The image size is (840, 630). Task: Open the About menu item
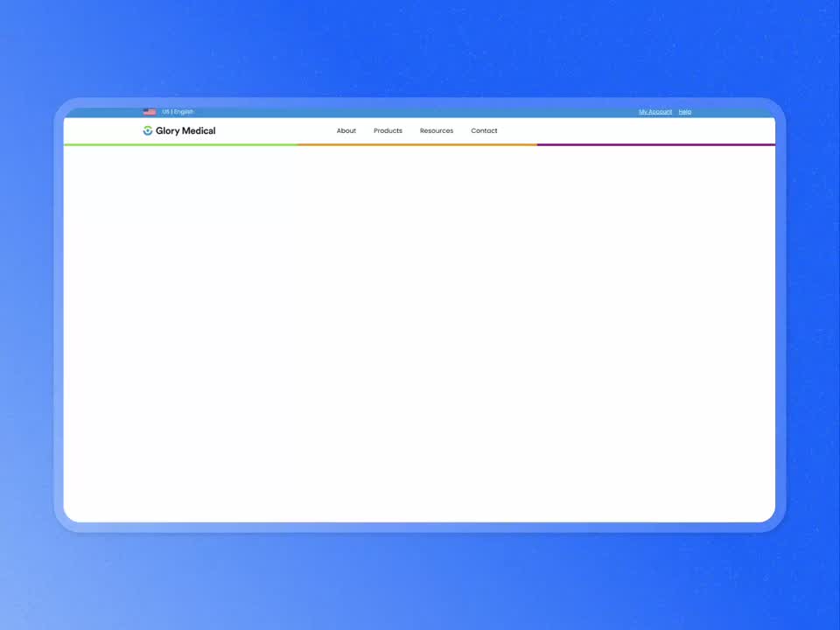click(346, 130)
